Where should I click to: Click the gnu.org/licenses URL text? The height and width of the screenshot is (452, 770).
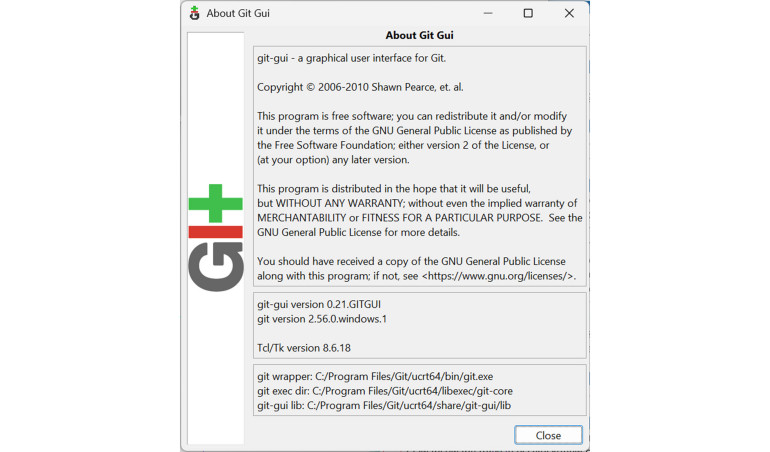click(x=498, y=276)
